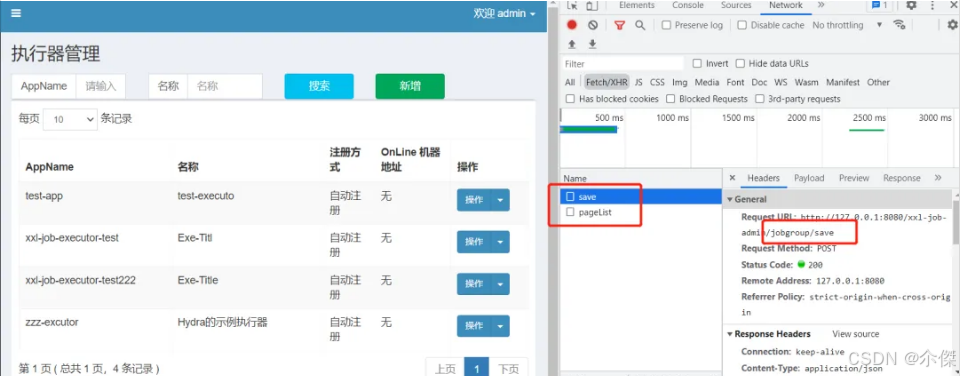The width and height of the screenshot is (960, 376).
Task: Enable Disable cache checkbox
Action: pos(742,25)
